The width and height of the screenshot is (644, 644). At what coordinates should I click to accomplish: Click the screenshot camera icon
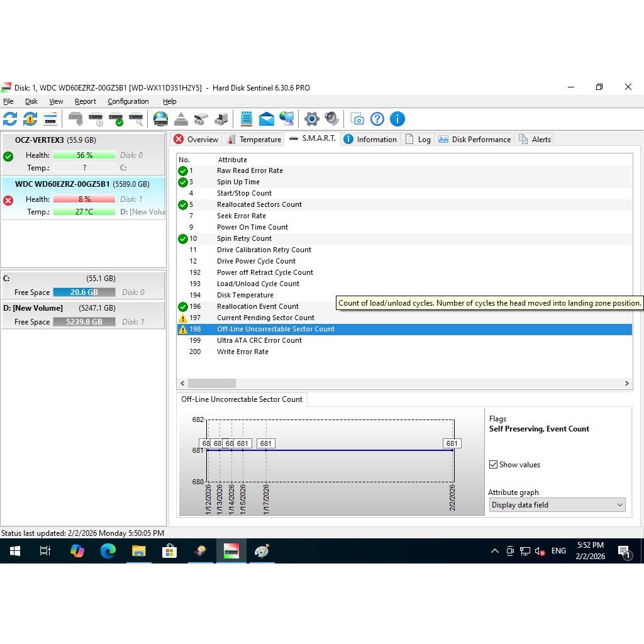coord(357,119)
